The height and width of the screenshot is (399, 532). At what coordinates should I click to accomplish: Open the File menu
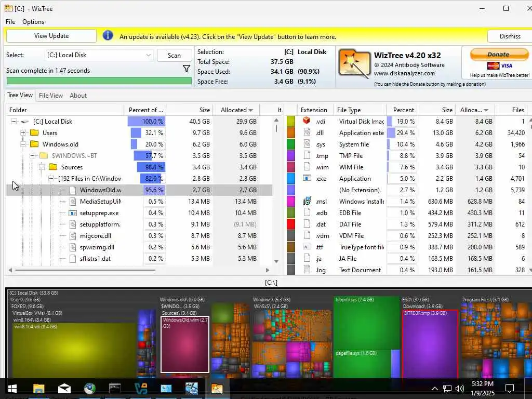point(10,21)
